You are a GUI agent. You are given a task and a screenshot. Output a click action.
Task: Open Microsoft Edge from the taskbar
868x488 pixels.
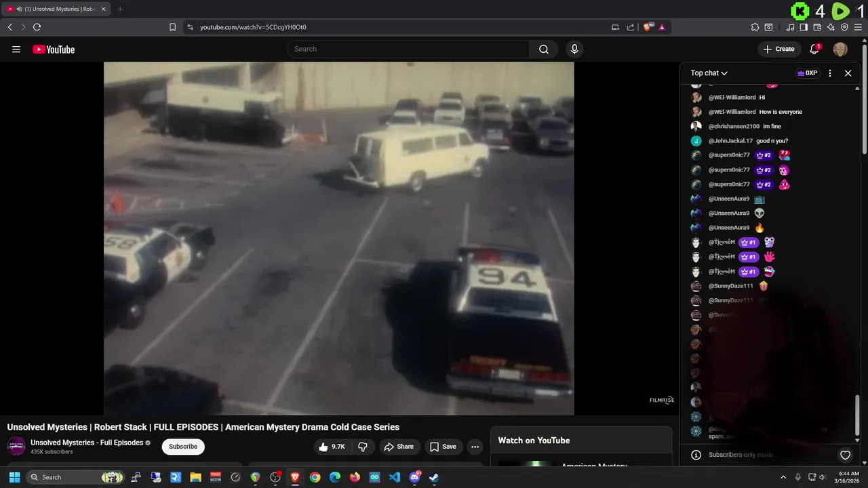click(335, 477)
